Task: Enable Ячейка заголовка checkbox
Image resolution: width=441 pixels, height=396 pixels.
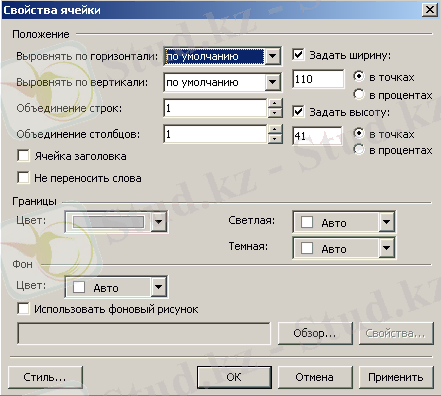Action: point(23,156)
